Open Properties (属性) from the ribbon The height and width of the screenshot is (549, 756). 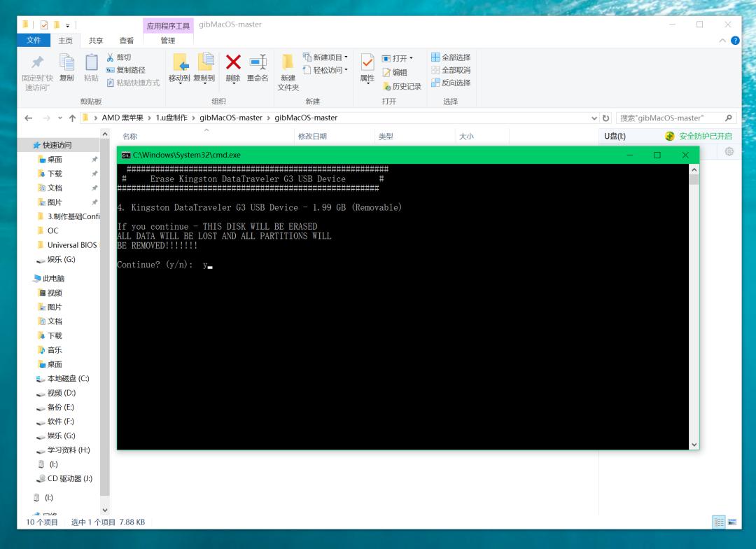[x=367, y=63]
